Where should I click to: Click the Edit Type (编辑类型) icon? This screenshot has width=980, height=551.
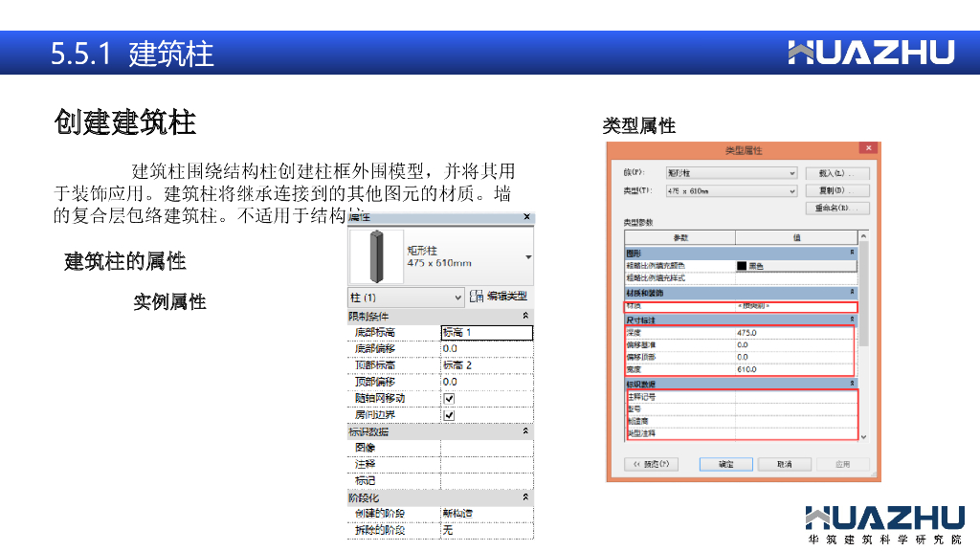tap(478, 298)
